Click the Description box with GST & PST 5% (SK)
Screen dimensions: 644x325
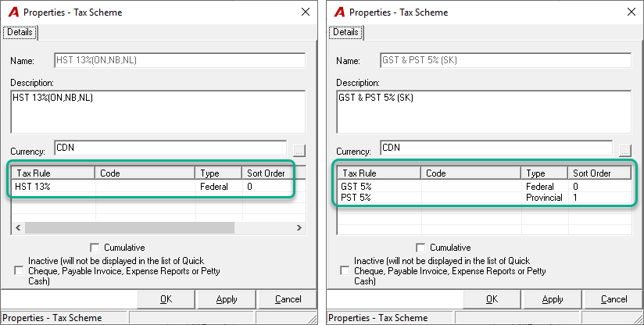pos(484,112)
